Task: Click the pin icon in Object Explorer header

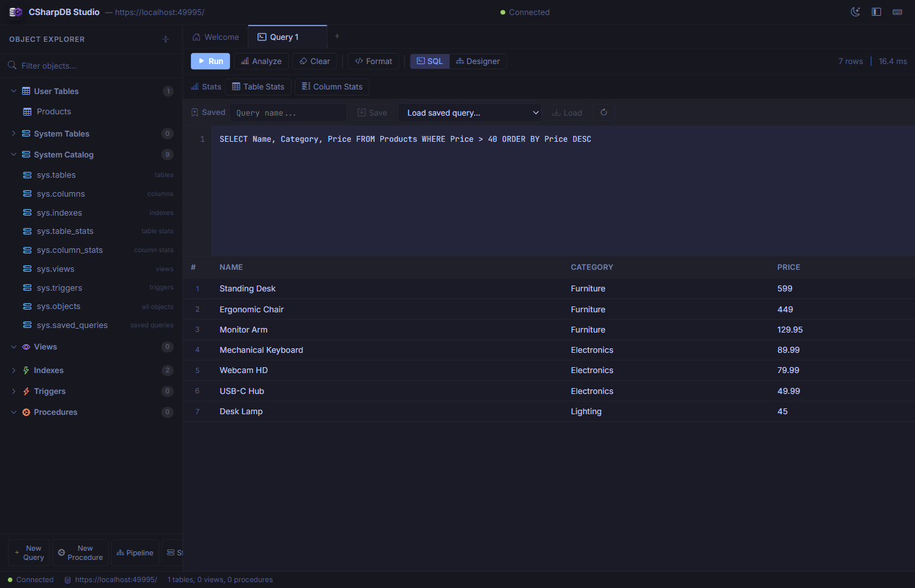Action: point(165,39)
